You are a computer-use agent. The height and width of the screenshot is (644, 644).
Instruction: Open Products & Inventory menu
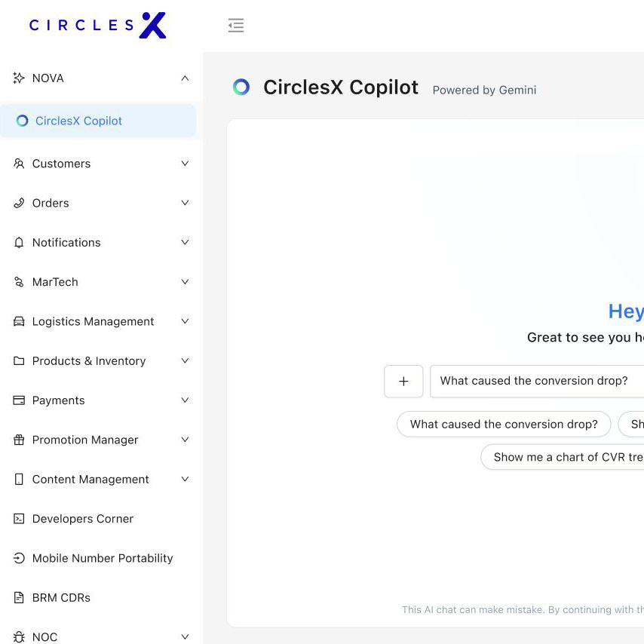coord(98,360)
